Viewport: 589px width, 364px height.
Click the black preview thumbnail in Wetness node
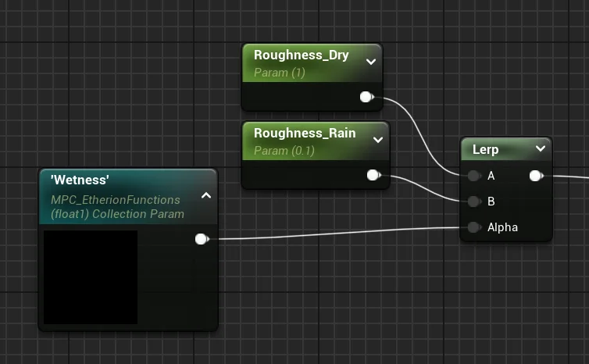pos(91,277)
